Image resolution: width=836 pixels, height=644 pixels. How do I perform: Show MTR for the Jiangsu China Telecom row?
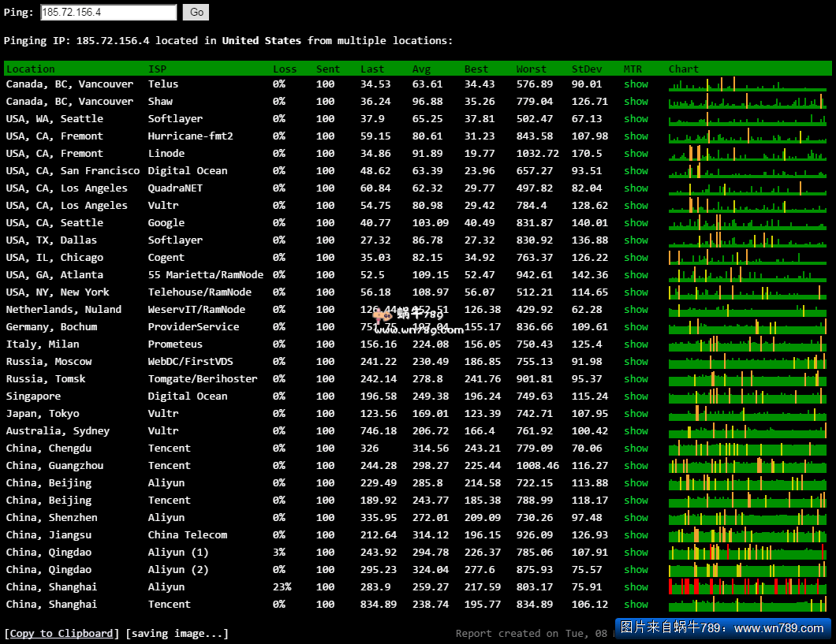(x=636, y=535)
